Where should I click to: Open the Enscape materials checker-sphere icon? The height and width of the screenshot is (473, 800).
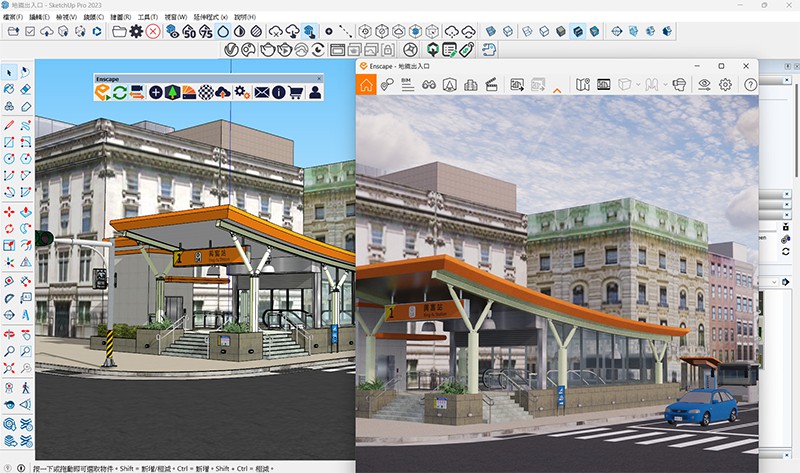(205, 93)
